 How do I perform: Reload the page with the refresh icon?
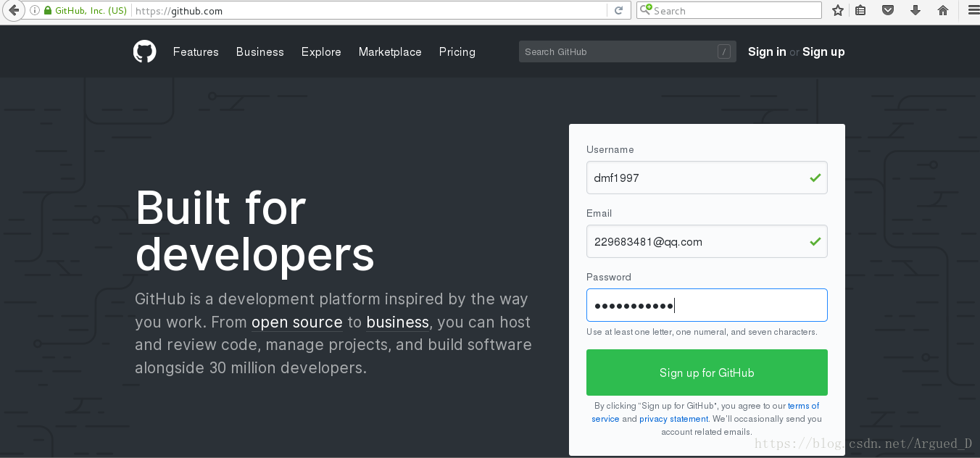click(618, 11)
